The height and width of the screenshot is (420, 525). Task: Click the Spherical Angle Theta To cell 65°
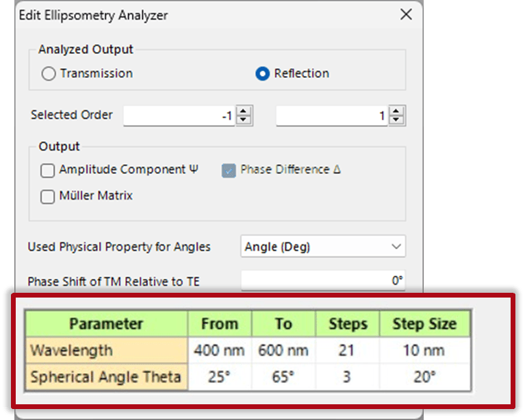tap(283, 376)
